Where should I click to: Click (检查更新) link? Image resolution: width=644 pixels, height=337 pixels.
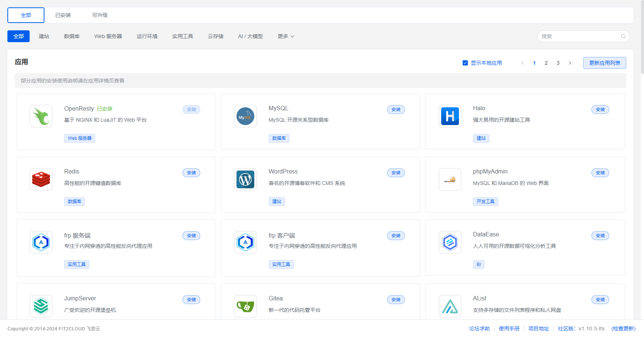pyautogui.click(x=624, y=328)
